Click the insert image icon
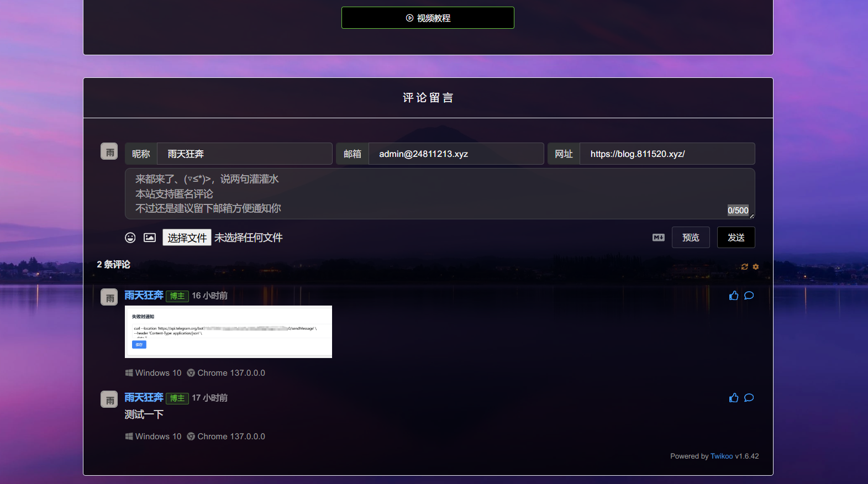The height and width of the screenshot is (484, 868). pyautogui.click(x=150, y=238)
